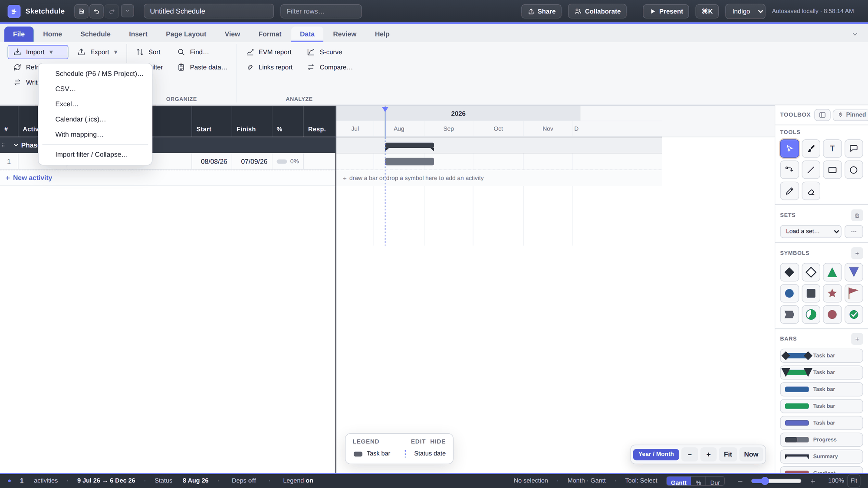Select the brush tool in Toolbox
Screen dimensions: 868x488
pos(811,148)
